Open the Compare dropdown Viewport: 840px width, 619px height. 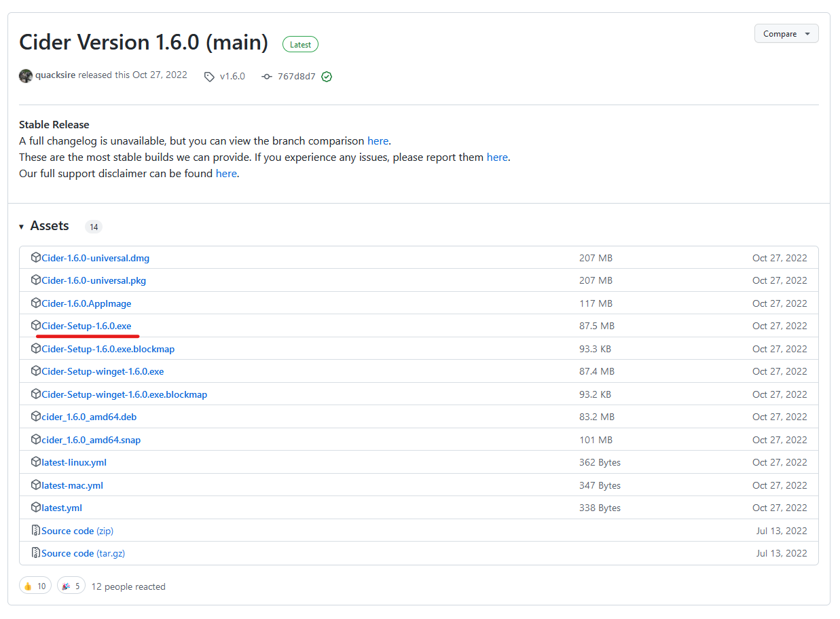tap(786, 34)
